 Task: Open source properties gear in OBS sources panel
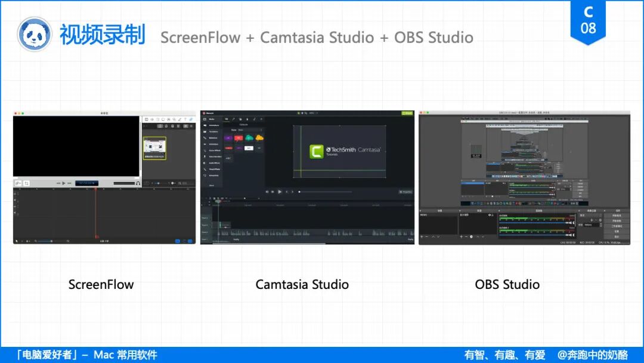pyautogui.click(x=471, y=237)
